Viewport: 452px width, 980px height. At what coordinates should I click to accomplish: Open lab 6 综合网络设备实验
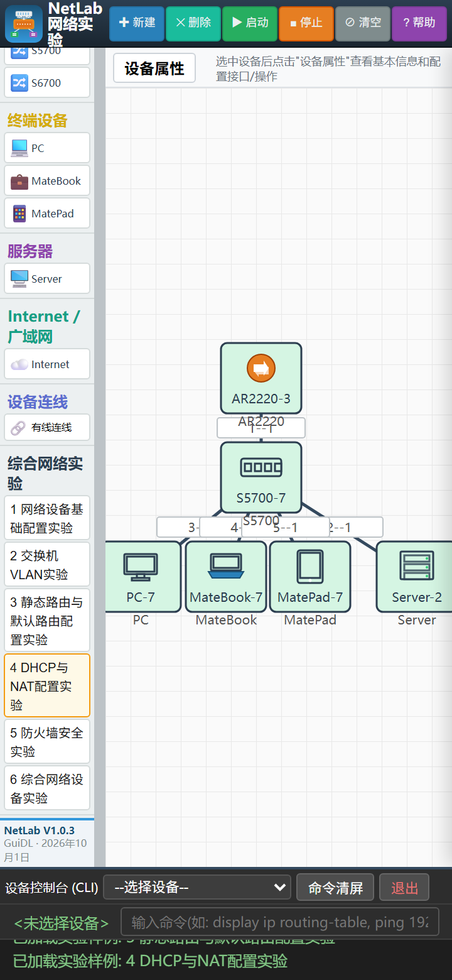47,788
